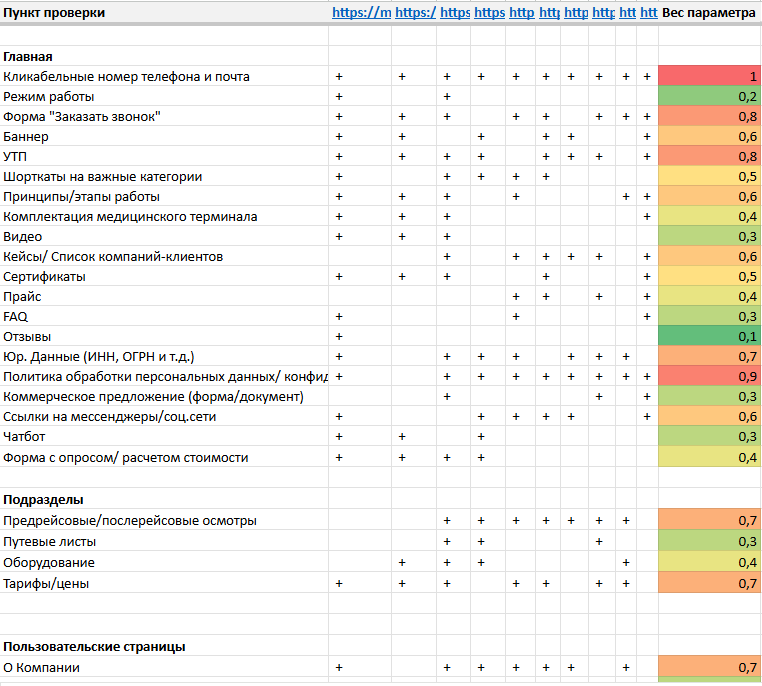Screen dimensions: 762x686
Task: Click the 0,7 weight in the Тарифы/цены row
Action: (710, 583)
